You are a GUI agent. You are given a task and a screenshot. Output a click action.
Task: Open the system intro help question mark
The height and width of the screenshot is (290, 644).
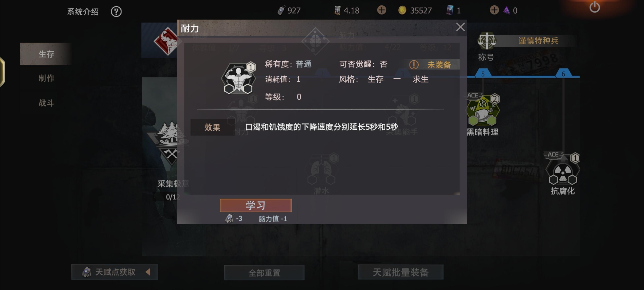tap(116, 11)
